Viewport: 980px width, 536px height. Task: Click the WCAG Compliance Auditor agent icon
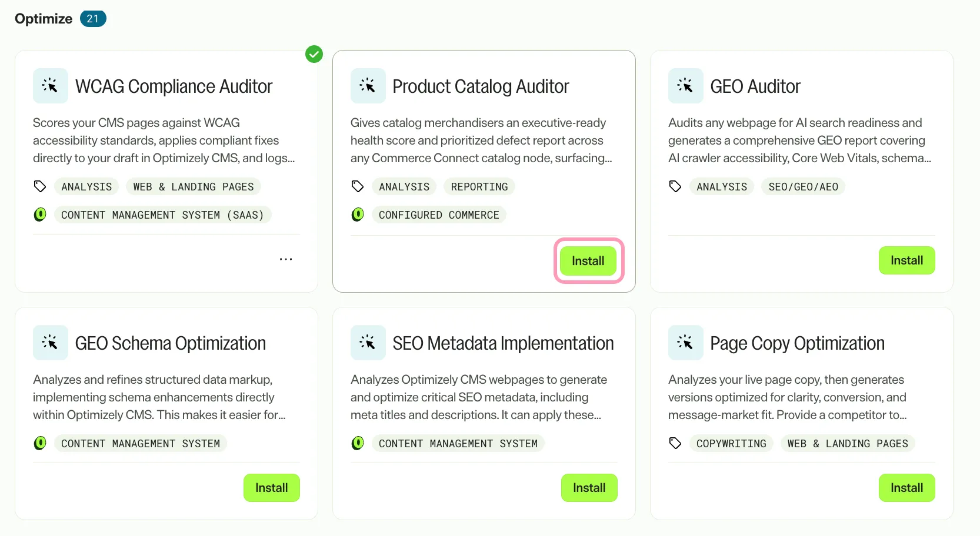pos(51,86)
